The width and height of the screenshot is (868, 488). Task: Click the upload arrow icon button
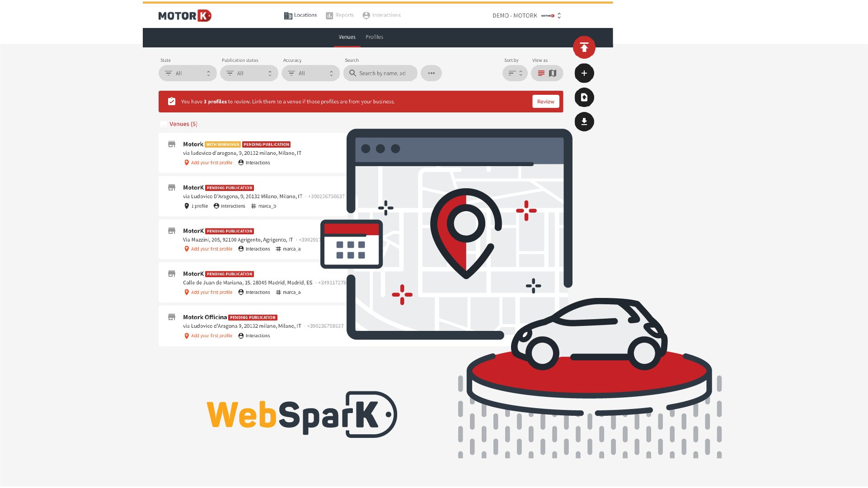pyautogui.click(x=584, y=47)
